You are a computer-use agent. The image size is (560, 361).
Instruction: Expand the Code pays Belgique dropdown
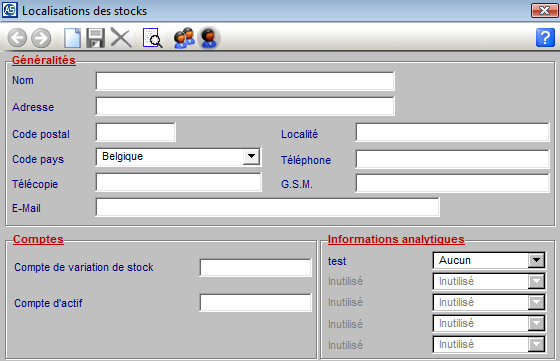coord(251,157)
